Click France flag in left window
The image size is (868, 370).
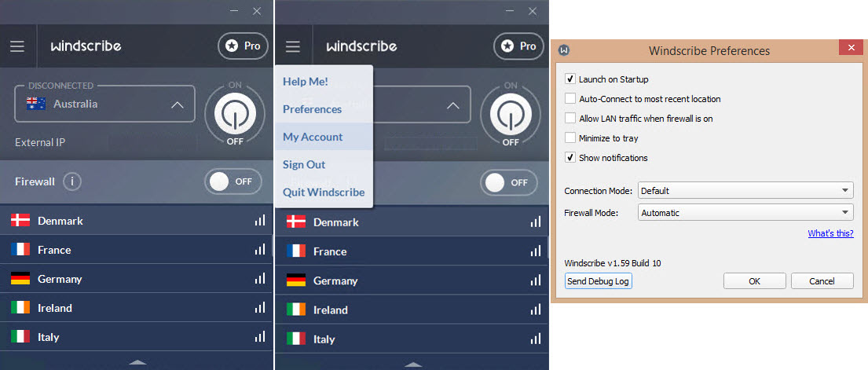pyautogui.click(x=20, y=250)
